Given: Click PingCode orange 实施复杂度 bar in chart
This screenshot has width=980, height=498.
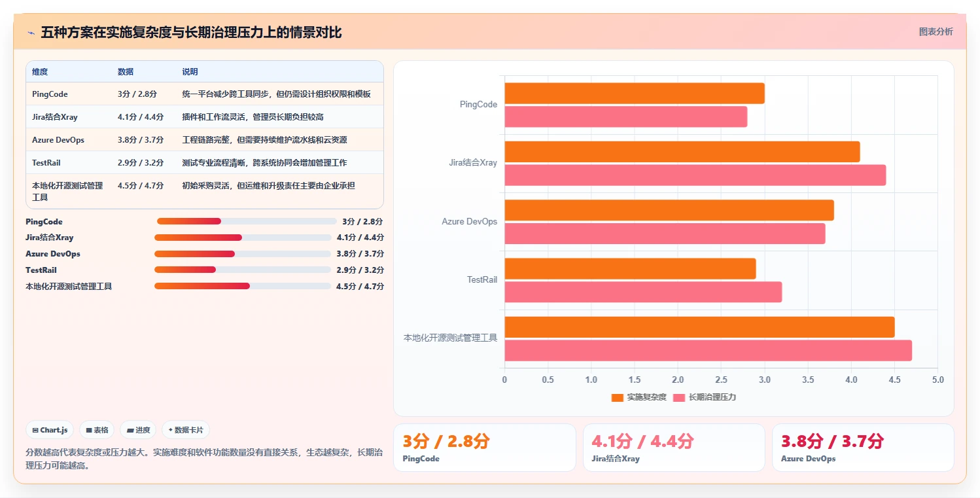Looking at the screenshot, I should pyautogui.click(x=635, y=93).
